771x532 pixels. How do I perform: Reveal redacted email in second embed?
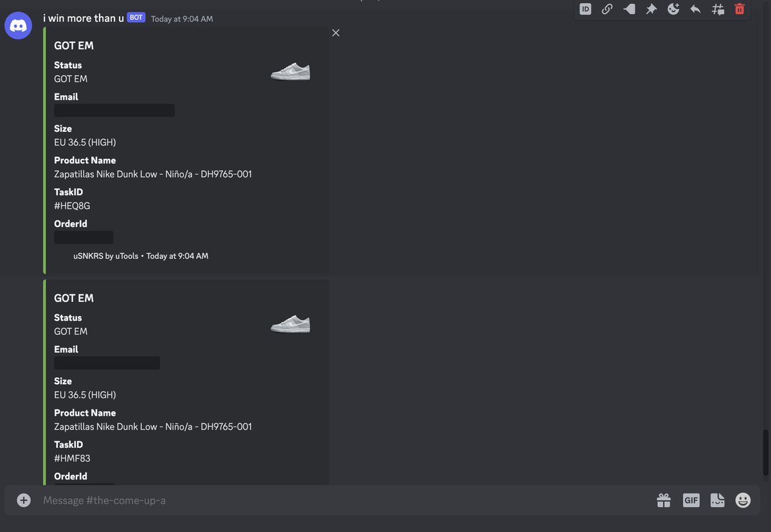tap(107, 363)
